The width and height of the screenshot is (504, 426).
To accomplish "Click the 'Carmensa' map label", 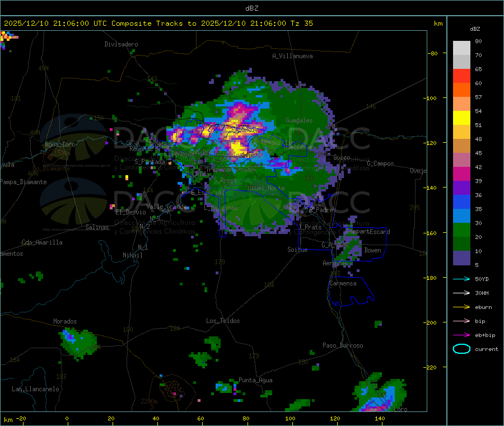I will pos(343,283).
